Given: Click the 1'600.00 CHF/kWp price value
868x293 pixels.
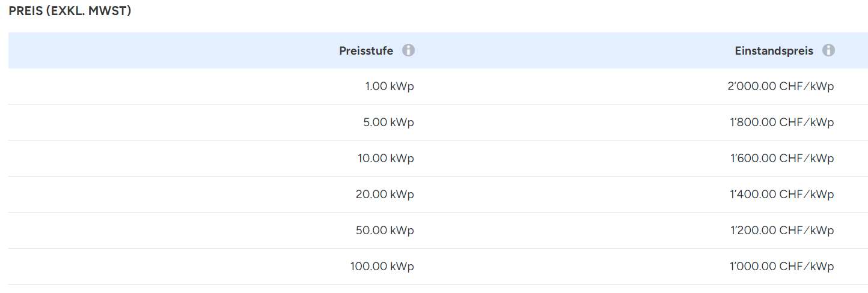Looking at the screenshot, I should [781, 159].
